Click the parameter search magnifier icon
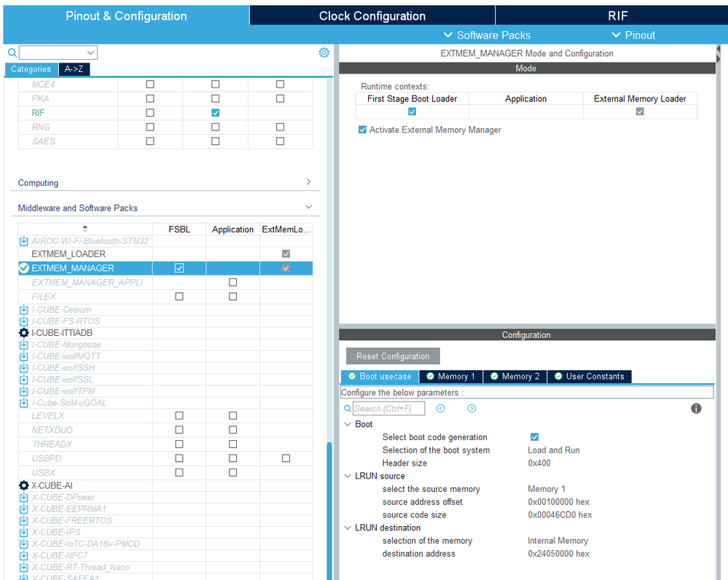This screenshot has width=728, height=580. click(x=348, y=409)
